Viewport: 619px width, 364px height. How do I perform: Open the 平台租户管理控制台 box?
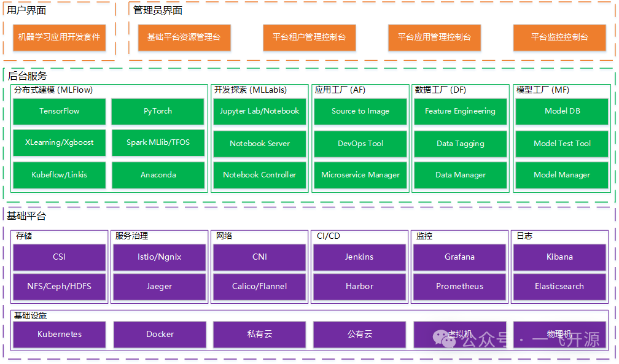click(x=309, y=37)
